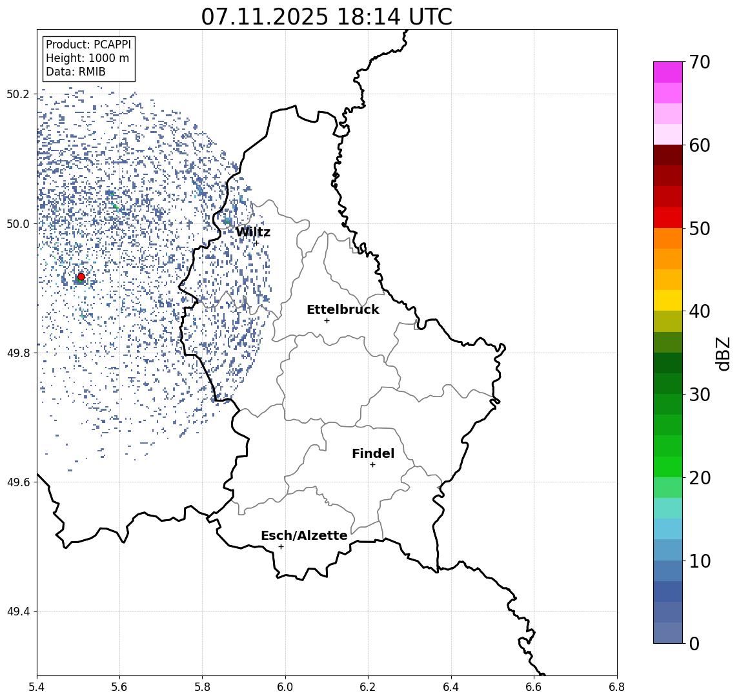739x700 pixels.
Task: Click the colorbar tick label 30
Action: (700, 395)
